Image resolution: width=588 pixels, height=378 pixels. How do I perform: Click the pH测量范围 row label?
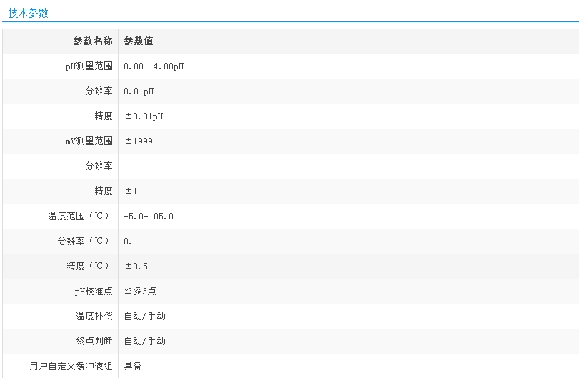tap(89, 66)
